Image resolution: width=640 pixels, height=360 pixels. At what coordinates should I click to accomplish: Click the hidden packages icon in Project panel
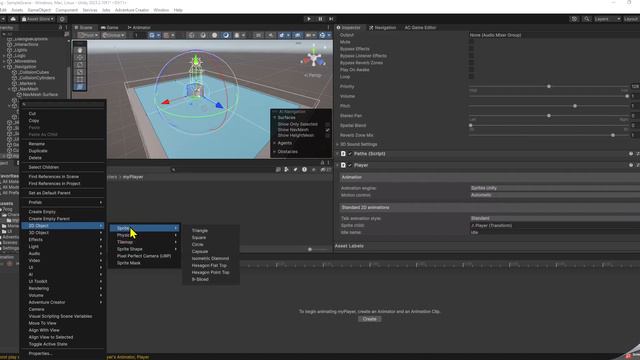323,169
